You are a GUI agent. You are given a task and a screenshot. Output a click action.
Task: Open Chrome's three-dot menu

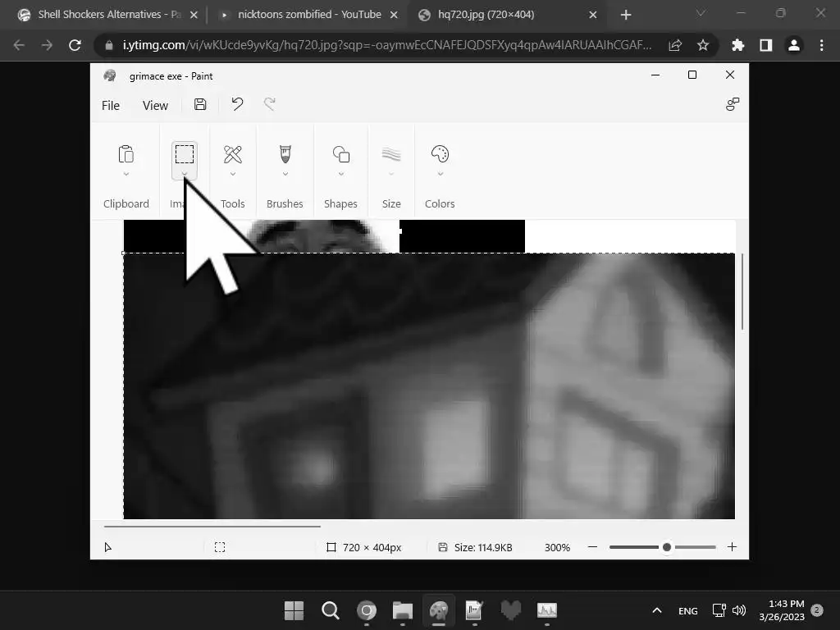[821, 46]
